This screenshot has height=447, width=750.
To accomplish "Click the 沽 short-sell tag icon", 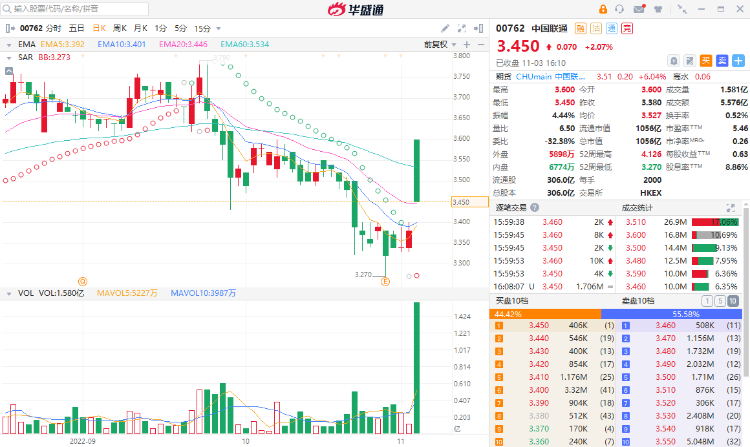I will (596, 28).
